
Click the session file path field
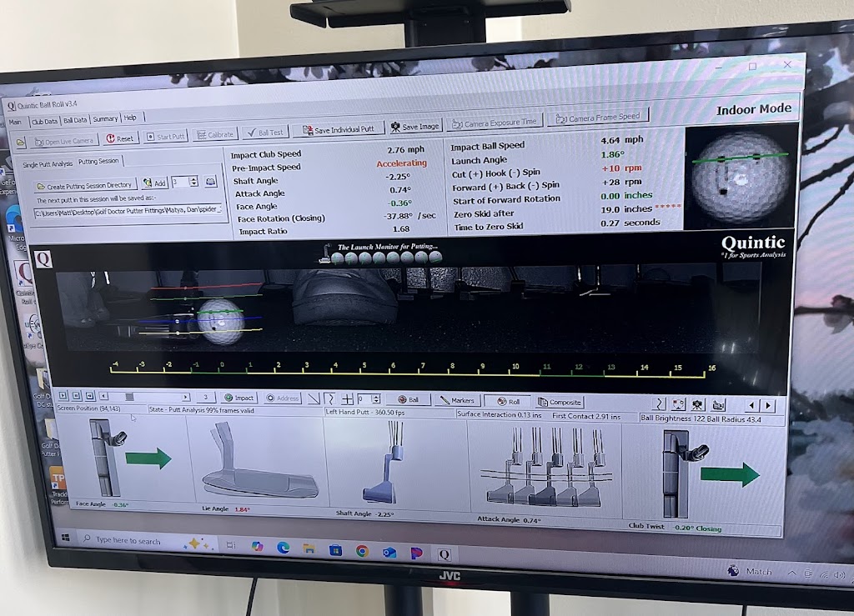coord(128,211)
